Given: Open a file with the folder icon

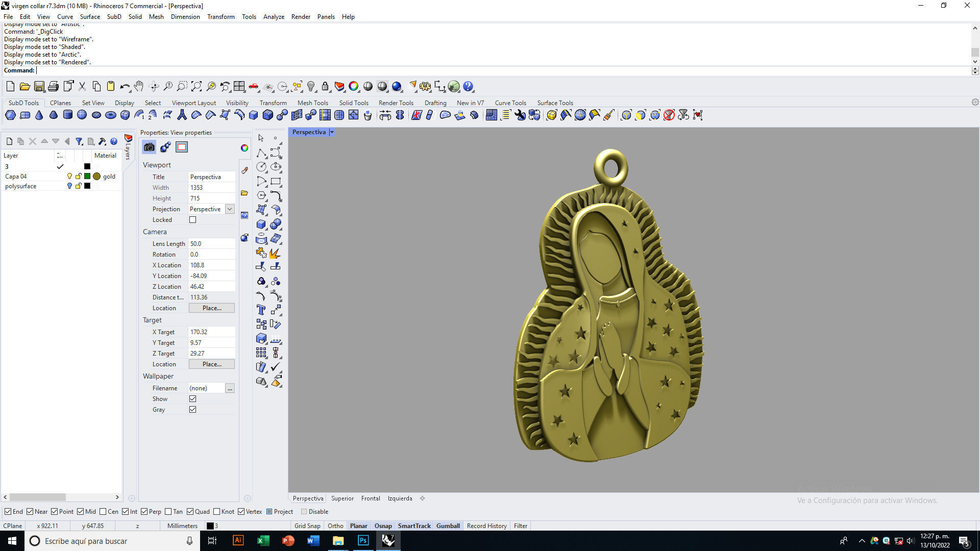Looking at the screenshot, I should tap(24, 87).
